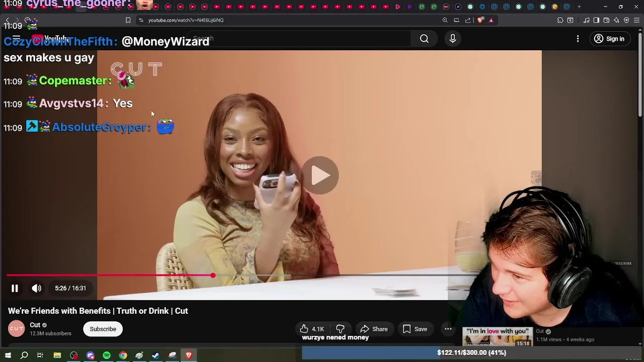Screen dimensions: 644x362
Task: Open the browser extensions puzzle icon
Action: click(560, 20)
